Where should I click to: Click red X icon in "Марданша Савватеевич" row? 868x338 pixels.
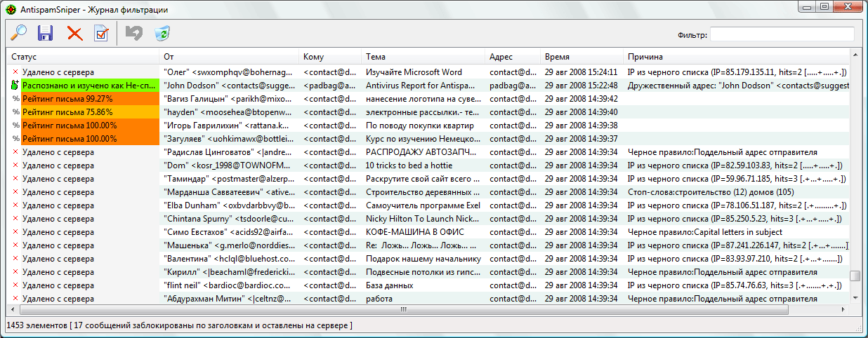pyautogui.click(x=15, y=191)
